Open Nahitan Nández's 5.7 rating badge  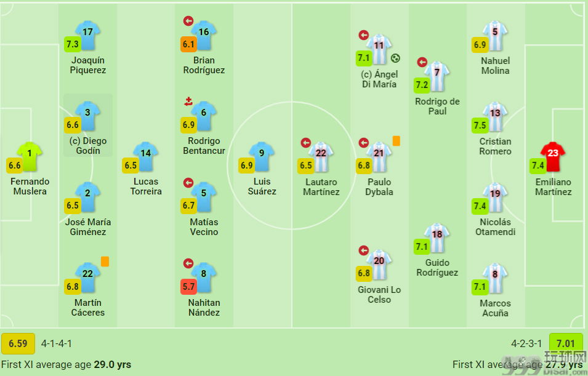click(x=188, y=287)
